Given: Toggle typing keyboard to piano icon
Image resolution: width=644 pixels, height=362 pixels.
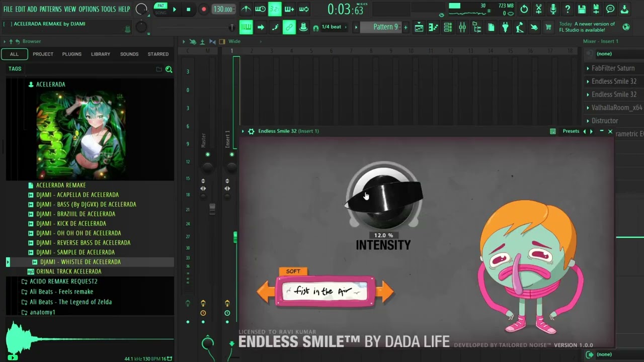Looking at the screenshot, I should click(246, 27).
